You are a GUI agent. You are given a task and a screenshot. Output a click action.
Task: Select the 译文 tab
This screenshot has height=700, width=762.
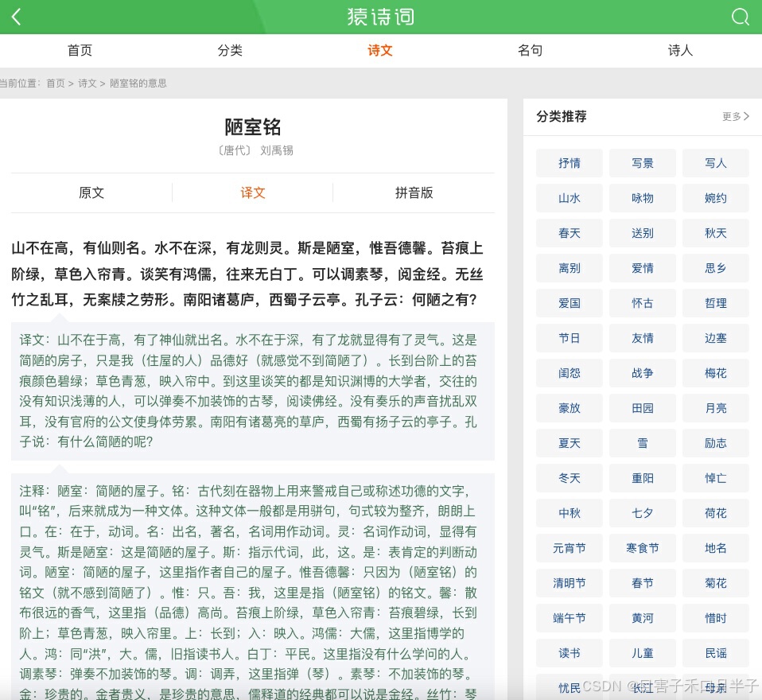253,192
